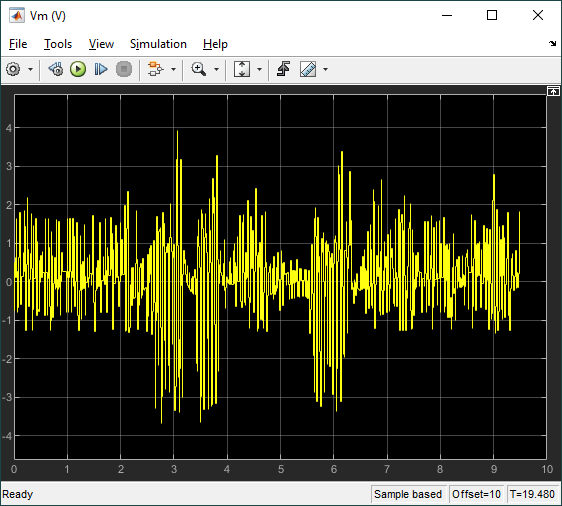This screenshot has width=562, height=506.
Task: Expand dropdown arrow beside gear icon
Action: 30,70
